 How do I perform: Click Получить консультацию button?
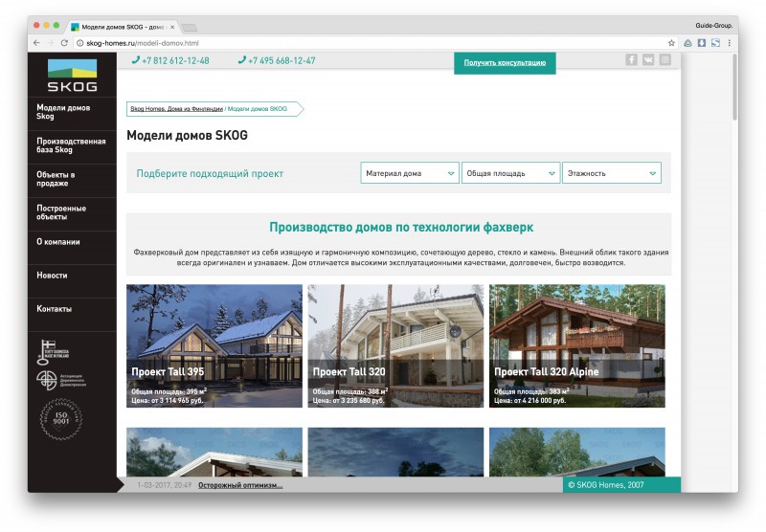coord(505,62)
